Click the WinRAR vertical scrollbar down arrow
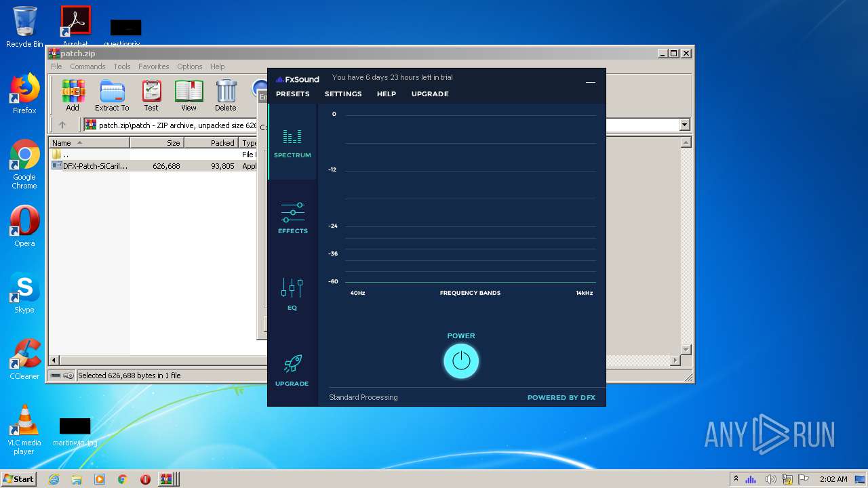The height and width of the screenshot is (488, 868). tap(686, 350)
